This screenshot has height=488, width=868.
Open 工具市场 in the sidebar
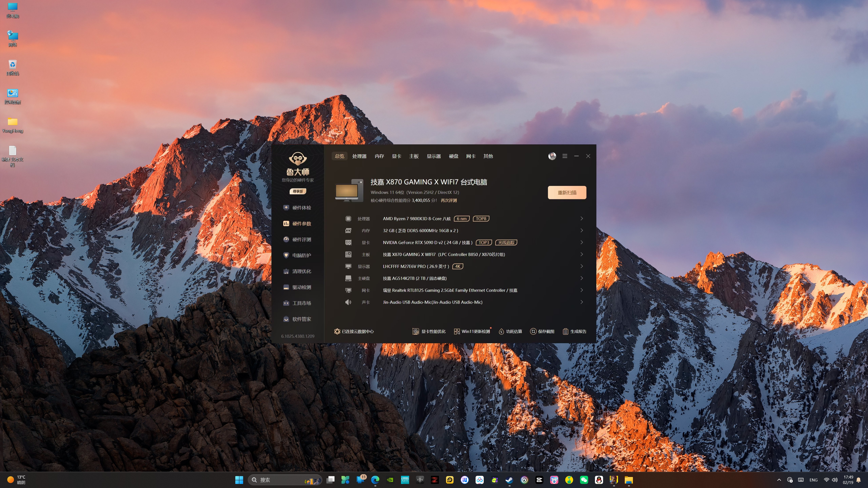click(x=301, y=303)
